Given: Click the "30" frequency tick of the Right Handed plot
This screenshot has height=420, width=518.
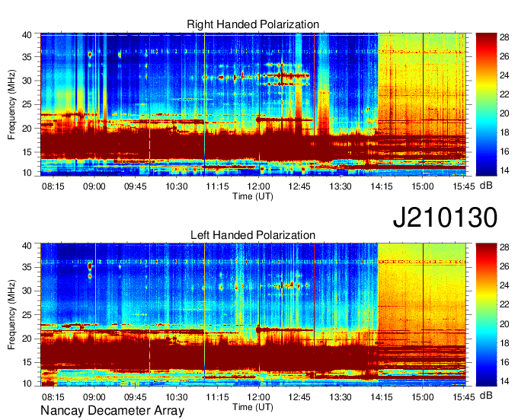Looking at the screenshot, I should pyautogui.click(x=27, y=81).
